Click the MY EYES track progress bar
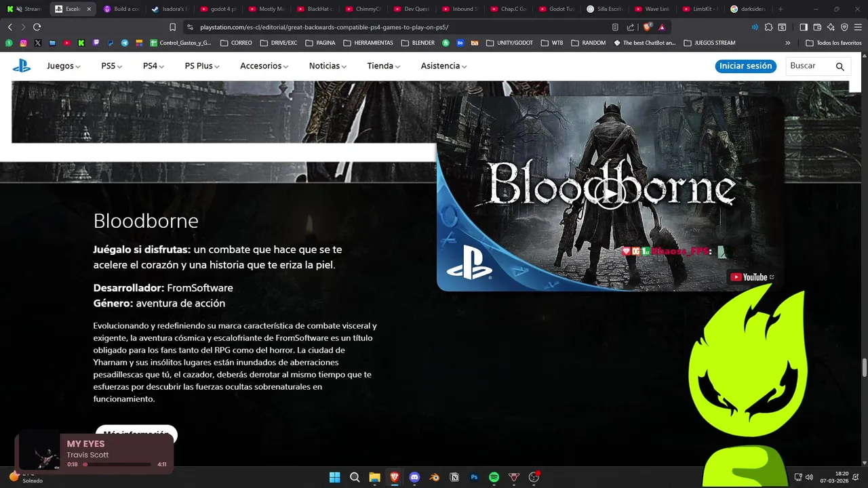 tap(117, 464)
